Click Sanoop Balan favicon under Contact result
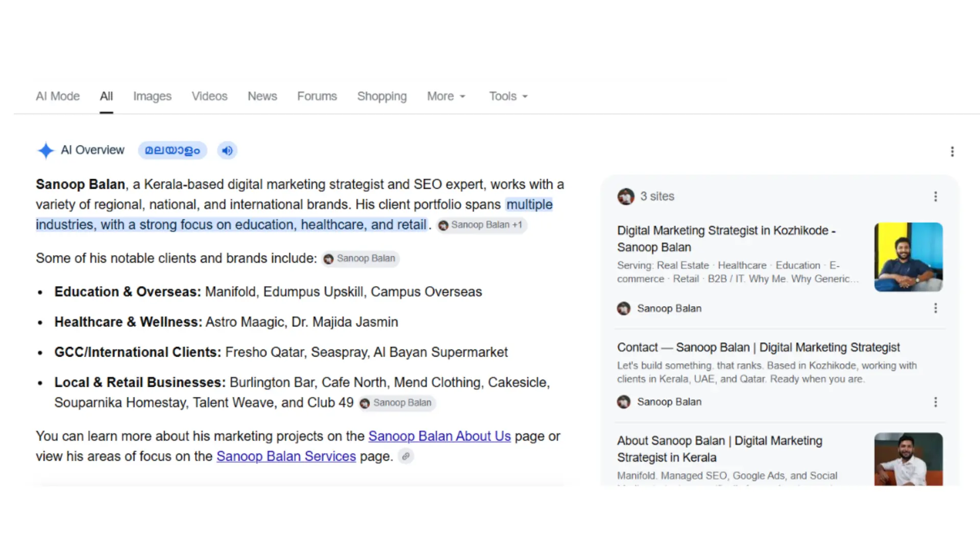 (x=624, y=402)
